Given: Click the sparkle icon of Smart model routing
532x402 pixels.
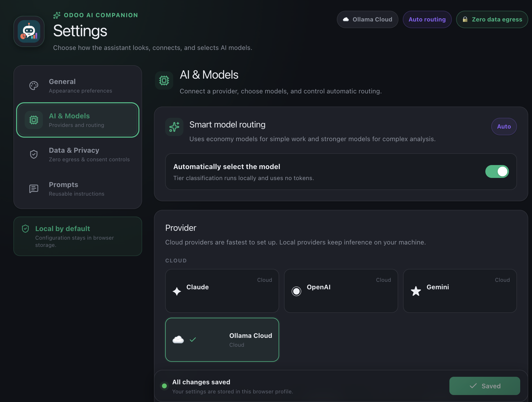Looking at the screenshot, I should tap(174, 127).
